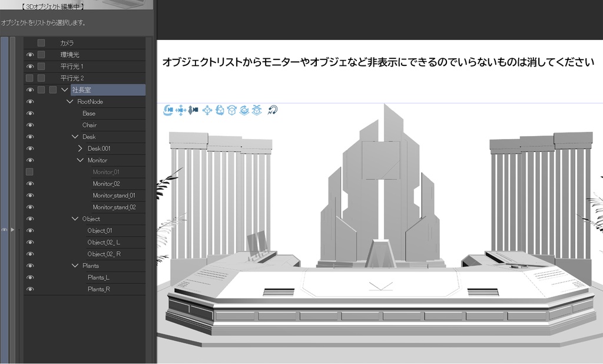The image size is (603, 364).
Task: Enable the snap magnet tool
Action: (273, 110)
